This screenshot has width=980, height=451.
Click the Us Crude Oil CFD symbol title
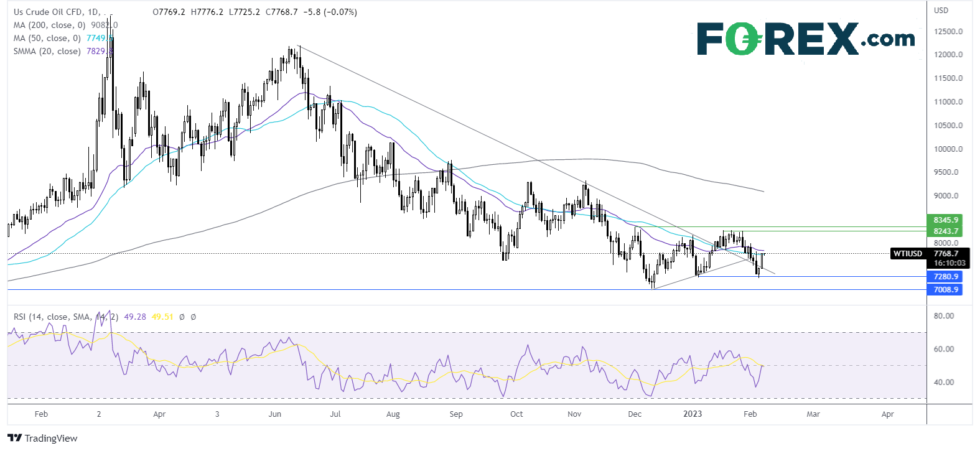(x=57, y=12)
